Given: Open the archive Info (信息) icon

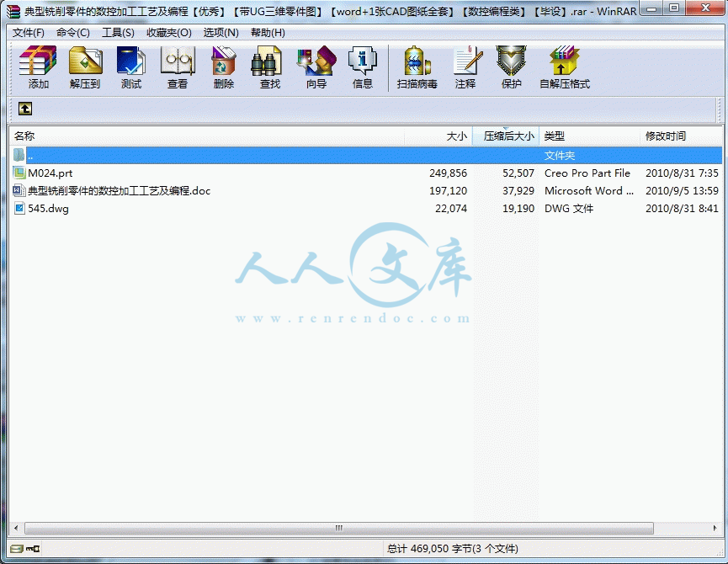Looking at the screenshot, I should coord(362,61).
